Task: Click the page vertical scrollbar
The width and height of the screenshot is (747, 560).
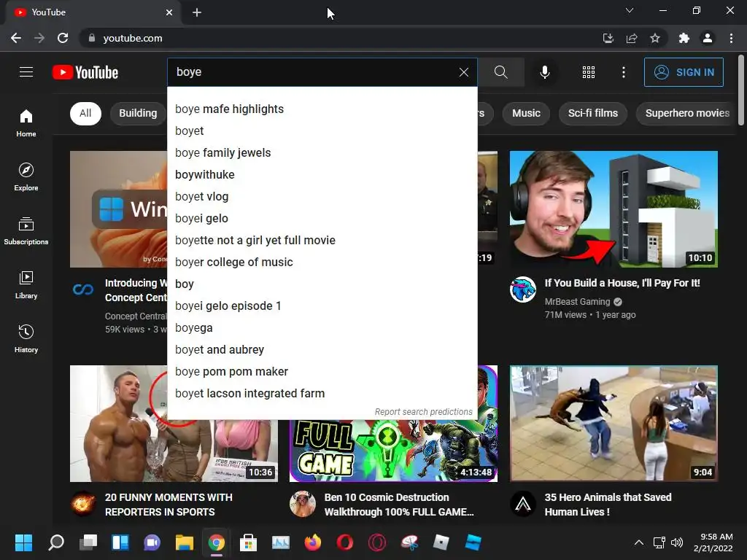Action: [x=741, y=90]
